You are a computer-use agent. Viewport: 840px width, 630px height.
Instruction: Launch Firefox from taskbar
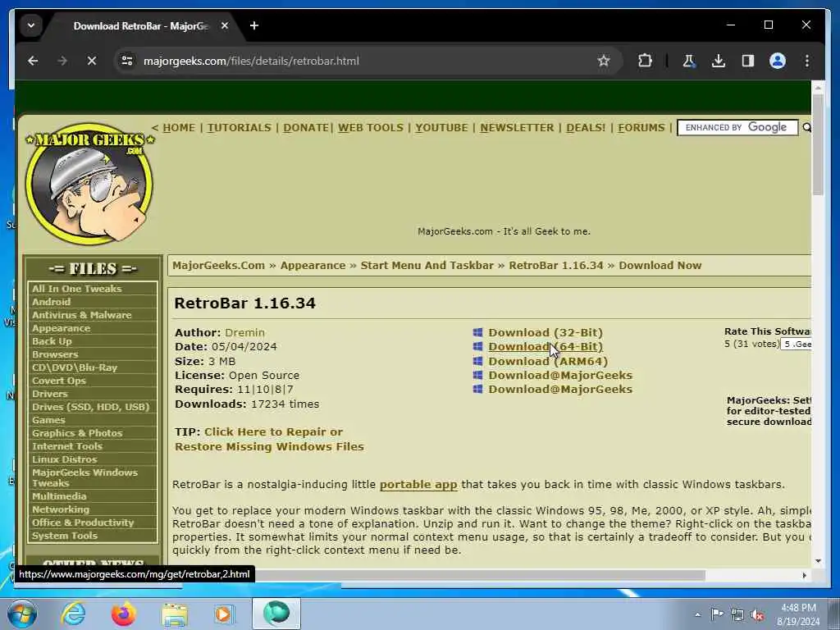pos(123,614)
